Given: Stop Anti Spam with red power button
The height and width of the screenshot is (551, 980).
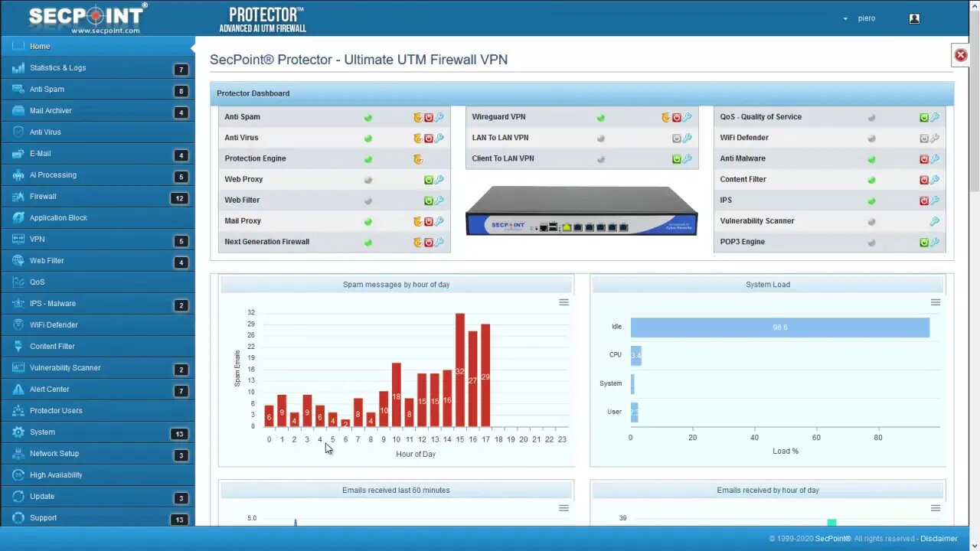Looking at the screenshot, I should (429, 117).
